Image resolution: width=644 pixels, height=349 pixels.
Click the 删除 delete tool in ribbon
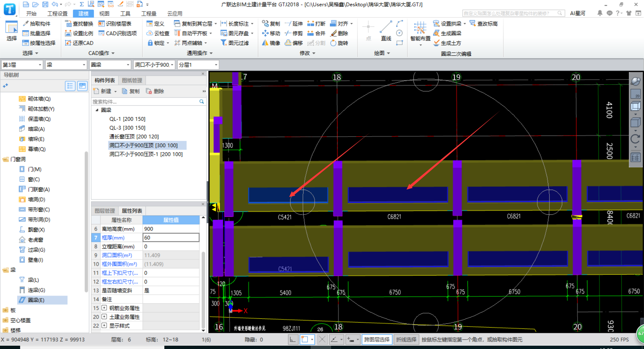click(x=339, y=33)
